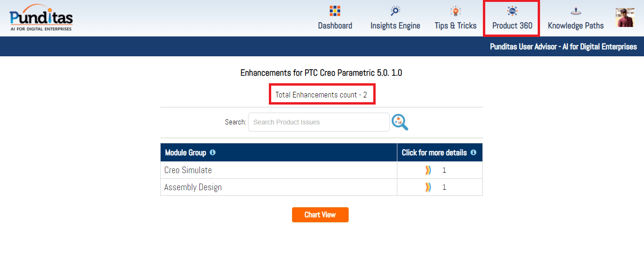Open the Dashboard menu label

point(335,26)
